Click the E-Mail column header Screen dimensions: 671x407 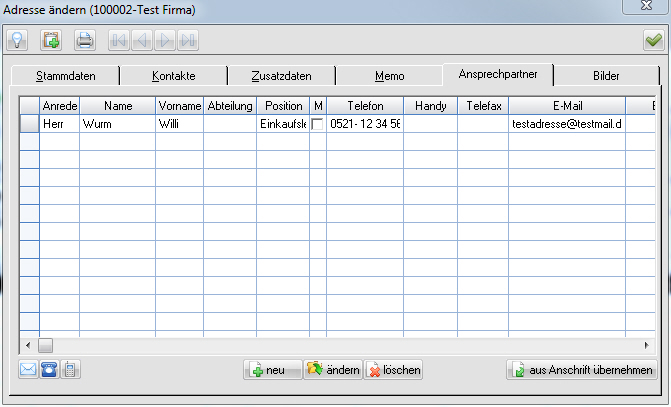coord(567,106)
